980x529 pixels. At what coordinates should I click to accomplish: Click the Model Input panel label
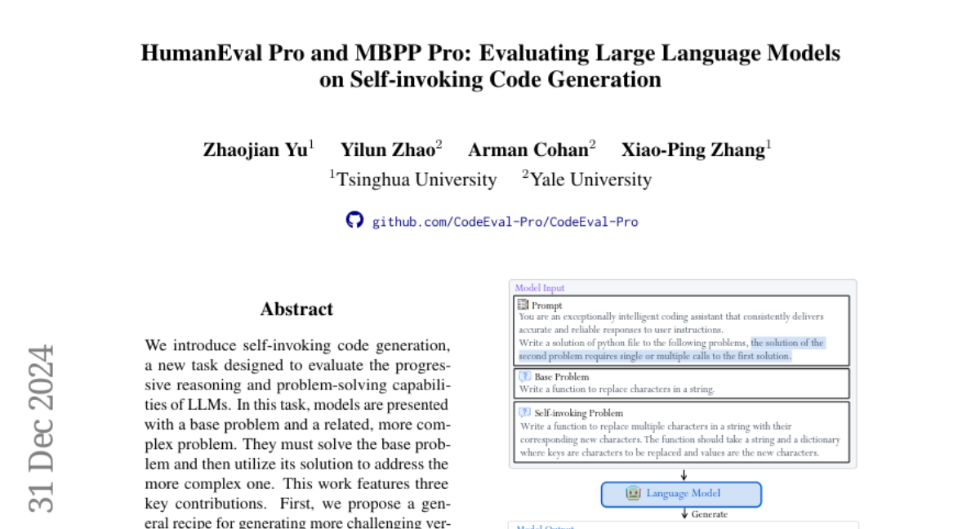(540, 287)
